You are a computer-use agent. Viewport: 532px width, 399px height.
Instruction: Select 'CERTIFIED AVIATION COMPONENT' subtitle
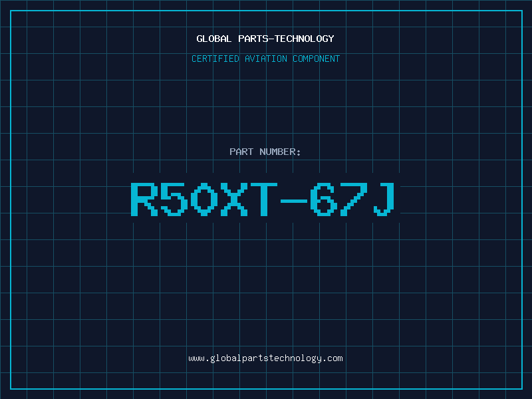tap(265, 59)
